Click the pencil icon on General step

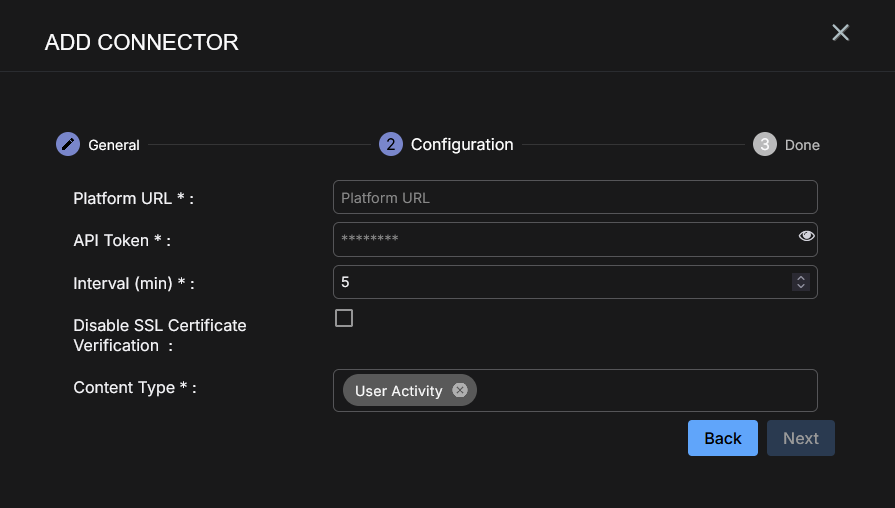coord(67,144)
